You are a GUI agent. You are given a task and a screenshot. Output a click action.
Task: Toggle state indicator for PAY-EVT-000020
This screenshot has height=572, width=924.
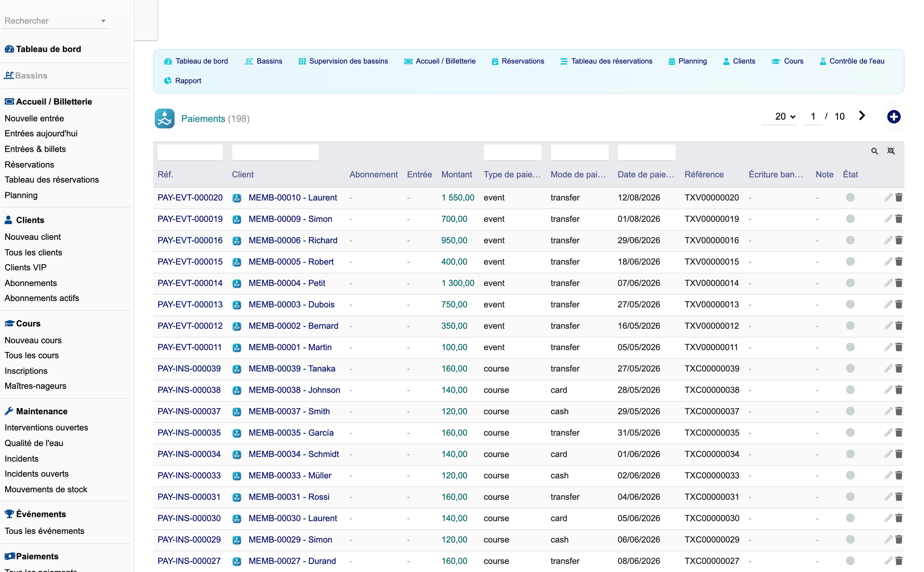pyautogui.click(x=850, y=197)
